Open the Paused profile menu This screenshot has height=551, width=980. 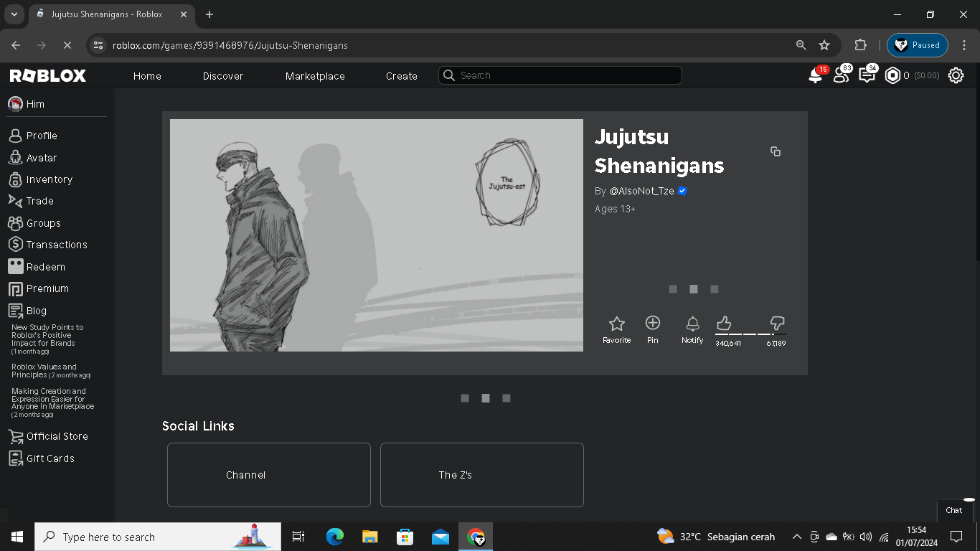[x=918, y=45]
